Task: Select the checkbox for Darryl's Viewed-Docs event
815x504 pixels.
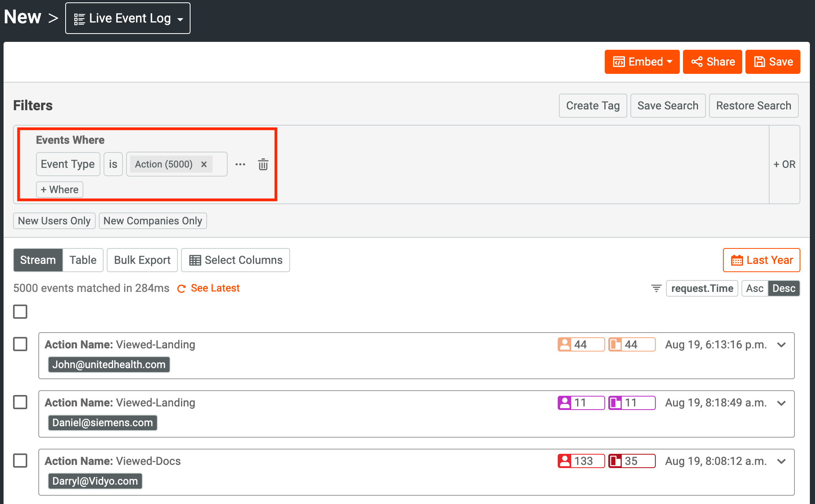Action: 20,461
